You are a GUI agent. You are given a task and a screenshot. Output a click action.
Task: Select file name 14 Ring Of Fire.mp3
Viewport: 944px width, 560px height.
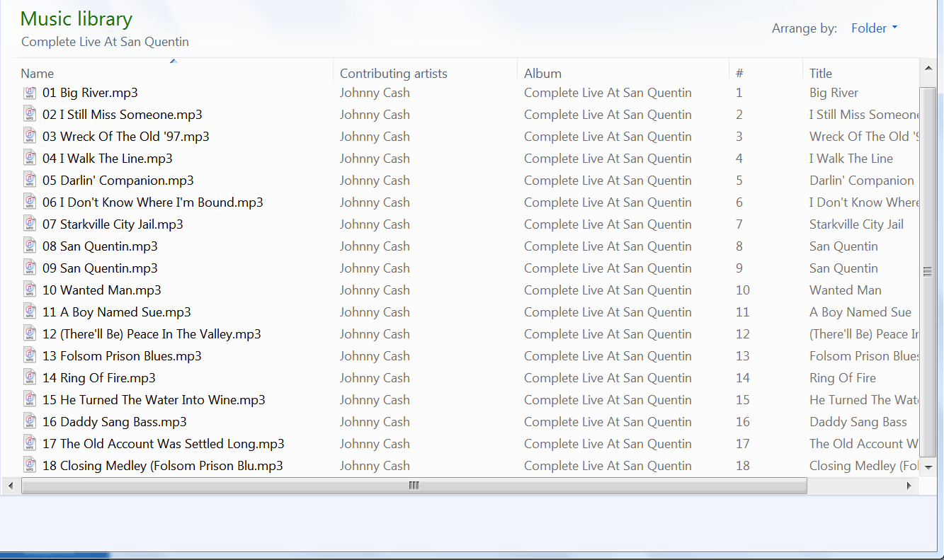(99, 377)
